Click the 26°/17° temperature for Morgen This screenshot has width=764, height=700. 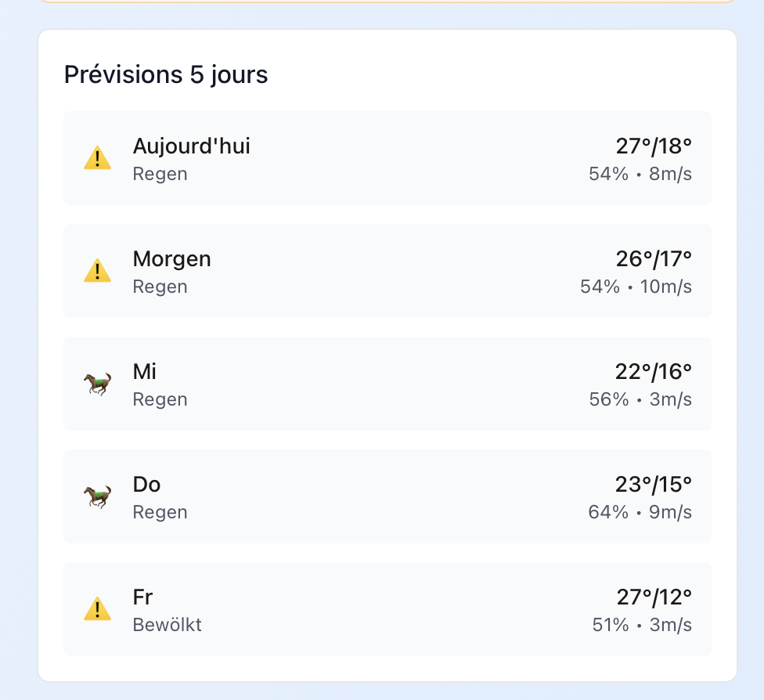(x=654, y=259)
